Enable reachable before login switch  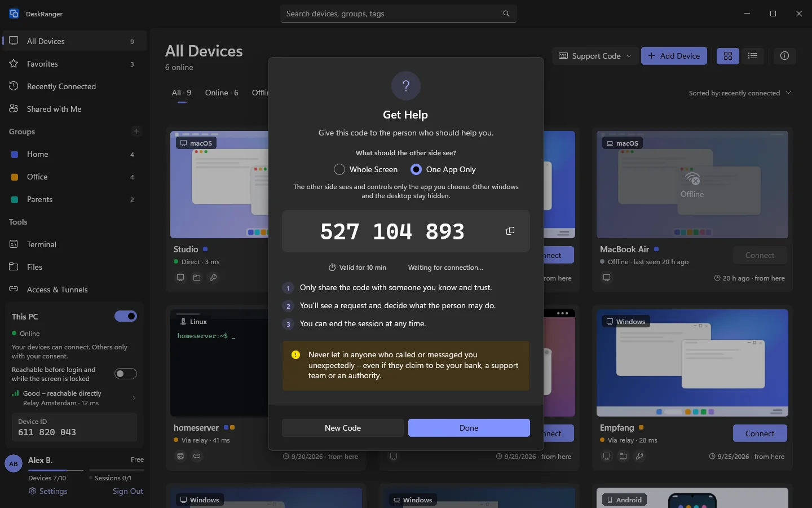[x=126, y=374]
